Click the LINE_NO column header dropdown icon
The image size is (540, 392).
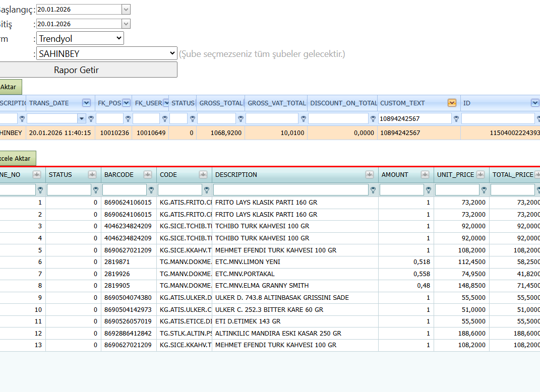pos(36,174)
